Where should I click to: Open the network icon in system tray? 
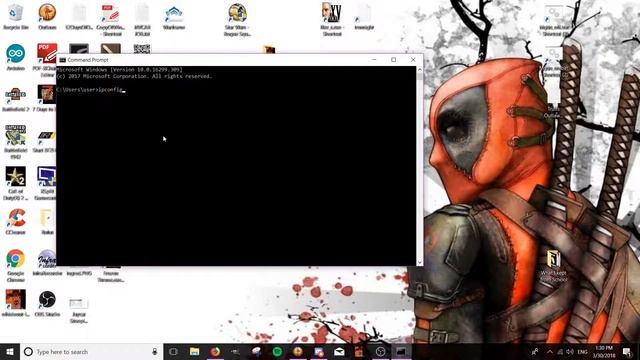(560, 351)
